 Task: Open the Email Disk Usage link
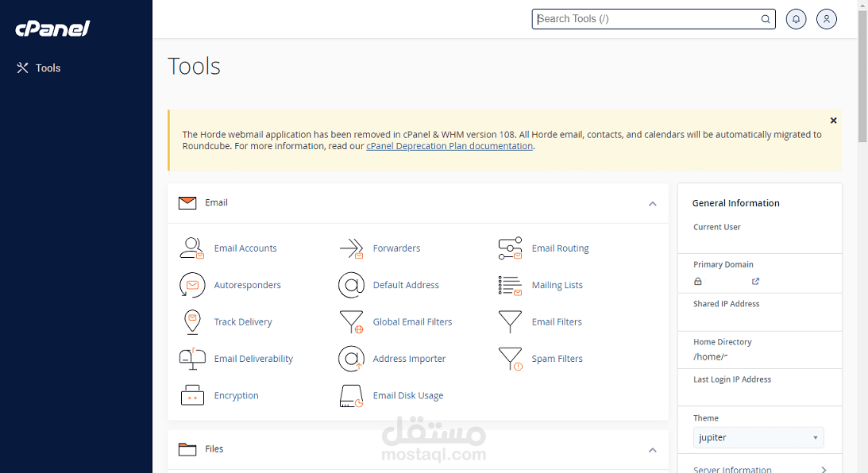click(408, 395)
